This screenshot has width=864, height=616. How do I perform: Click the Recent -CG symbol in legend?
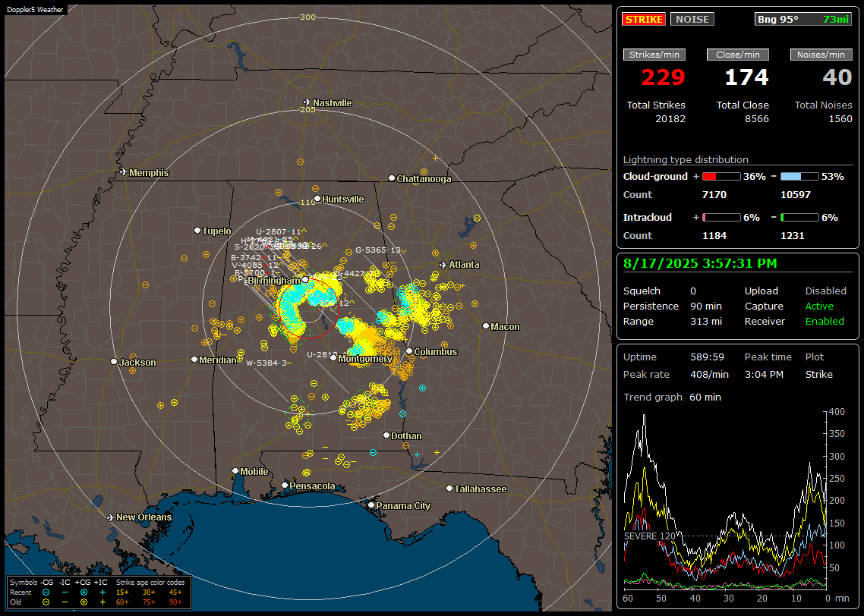[x=46, y=592]
